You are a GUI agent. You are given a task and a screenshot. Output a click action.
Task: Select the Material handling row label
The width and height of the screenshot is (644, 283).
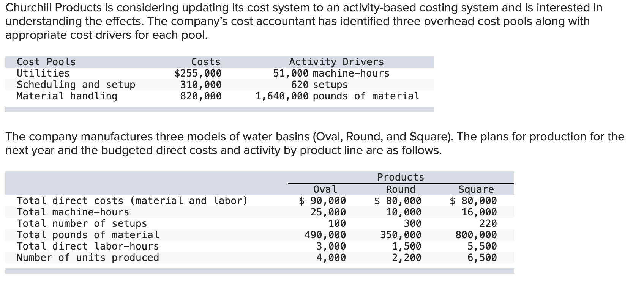[67, 96]
